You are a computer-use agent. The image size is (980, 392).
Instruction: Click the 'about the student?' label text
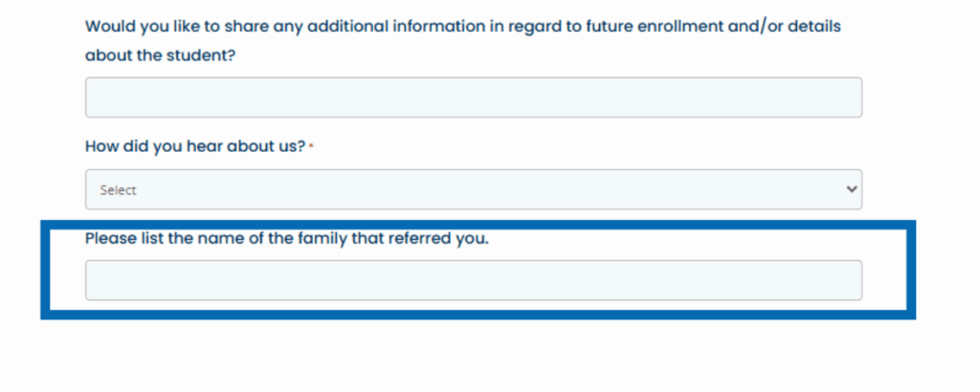160,55
